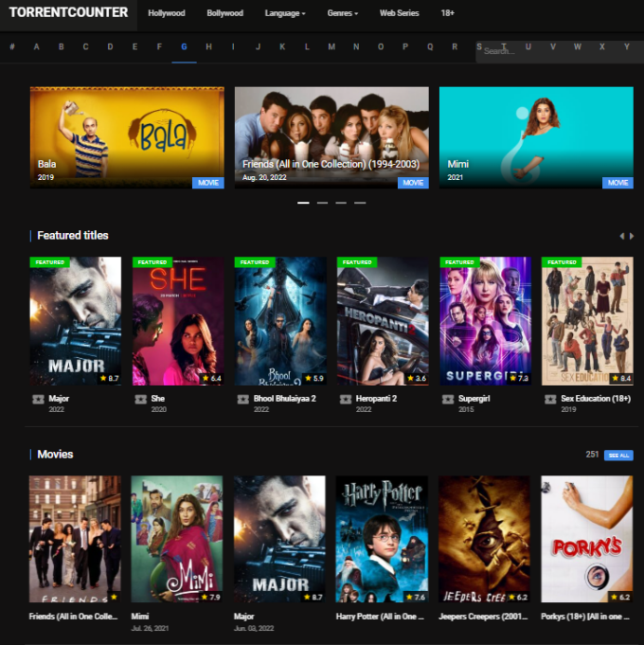Open the Friends All in One Collection banner

pyautogui.click(x=331, y=137)
